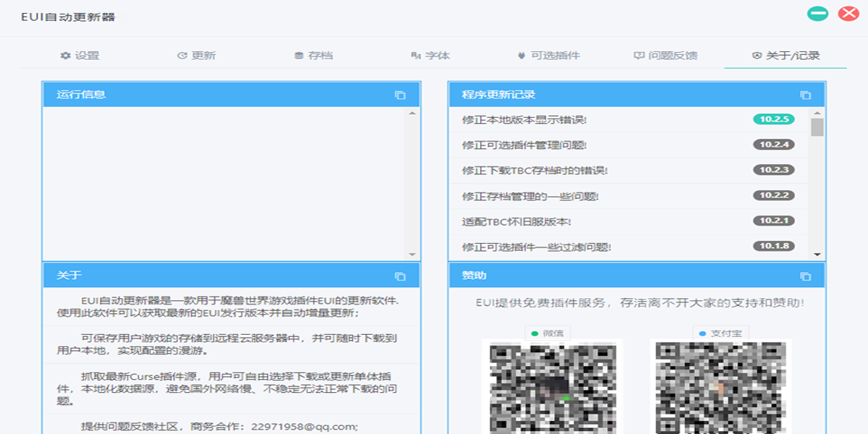Switch to the 字体 tab

click(430, 55)
